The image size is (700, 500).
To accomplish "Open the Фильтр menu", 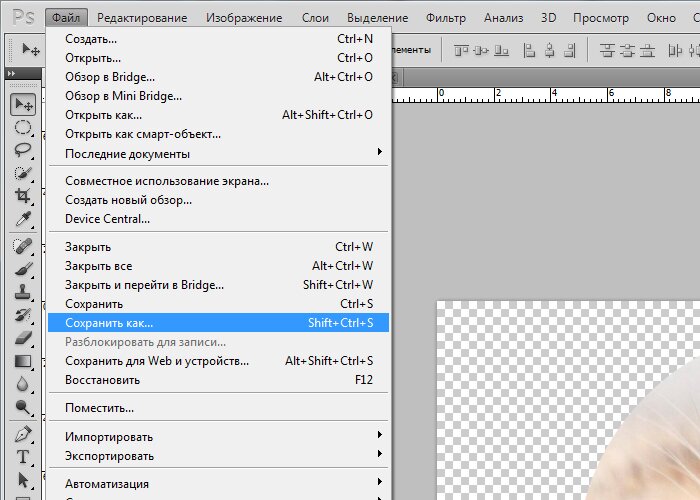I will click(x=446, y=18).
